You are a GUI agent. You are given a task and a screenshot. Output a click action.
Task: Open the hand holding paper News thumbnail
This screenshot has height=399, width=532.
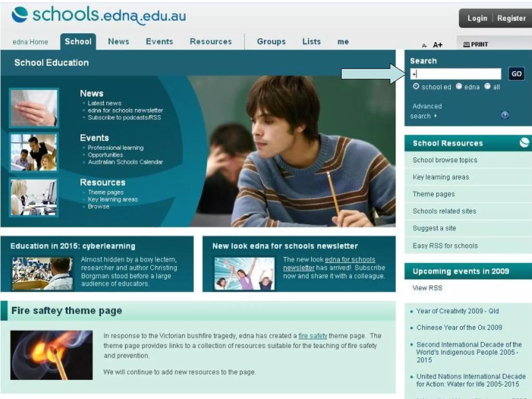click(x=34, y=108)
